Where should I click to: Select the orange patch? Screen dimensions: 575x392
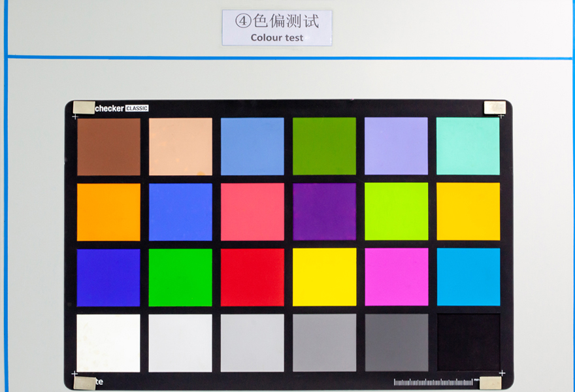108,212
